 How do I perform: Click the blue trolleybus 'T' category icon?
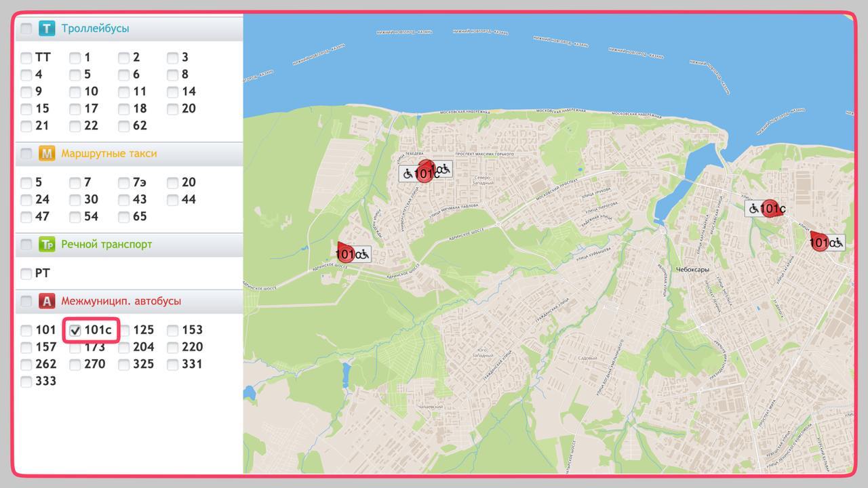46,28
